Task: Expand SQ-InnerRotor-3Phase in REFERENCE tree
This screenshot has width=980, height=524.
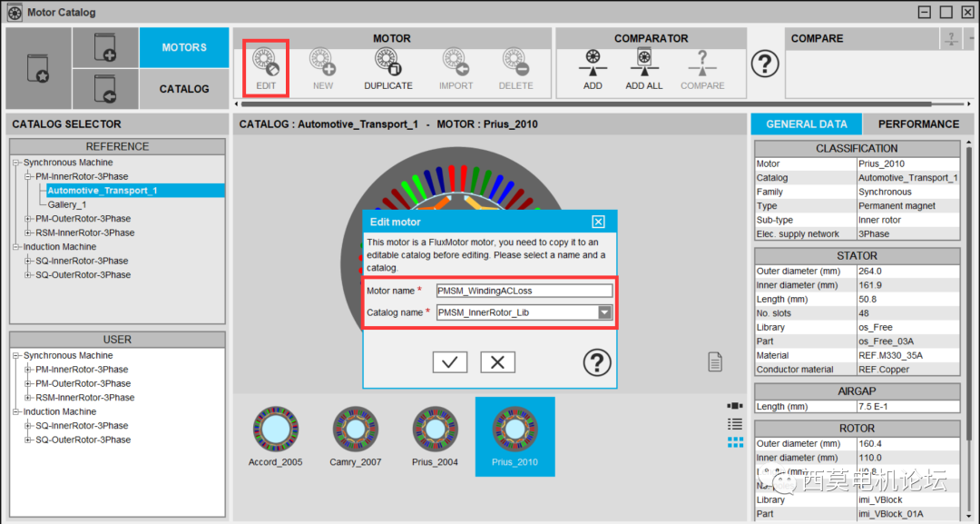Action: [28, 261]
